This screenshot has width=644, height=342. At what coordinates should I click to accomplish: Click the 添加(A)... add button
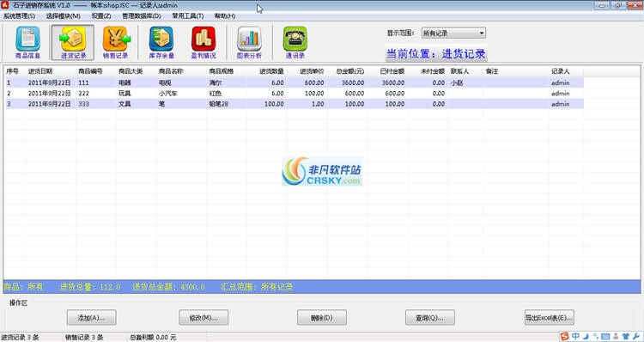coord(92,317)
